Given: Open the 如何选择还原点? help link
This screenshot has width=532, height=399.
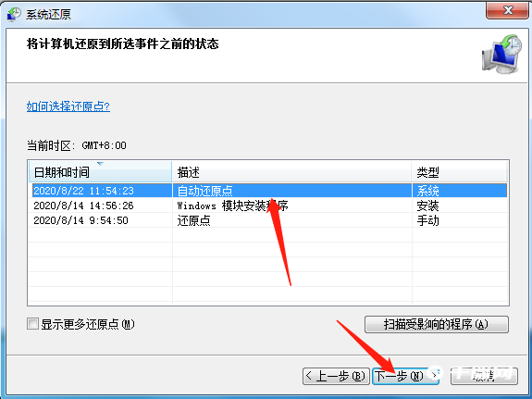Looking at the screenshot, I should click(x=68, y=106).
